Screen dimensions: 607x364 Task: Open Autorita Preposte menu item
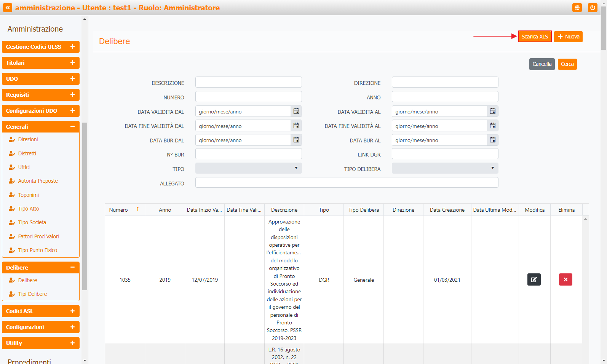[x=38, y=181]
